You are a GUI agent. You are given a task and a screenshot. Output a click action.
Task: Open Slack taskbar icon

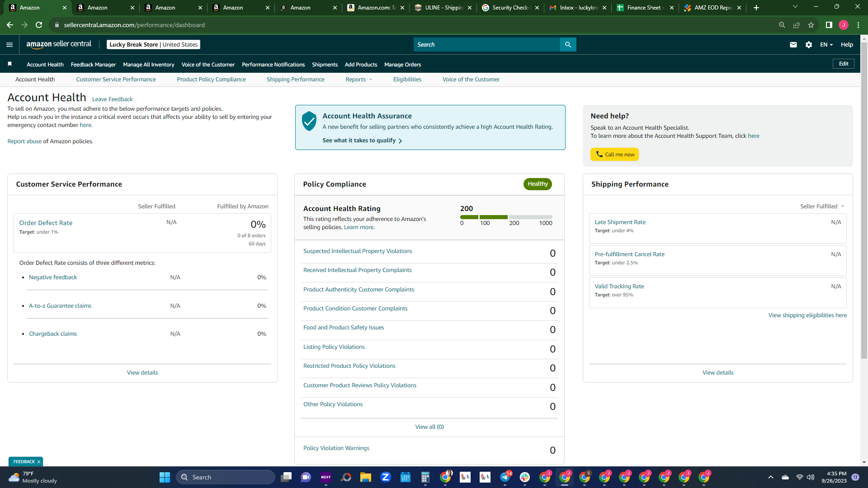[x=525, y=477]
